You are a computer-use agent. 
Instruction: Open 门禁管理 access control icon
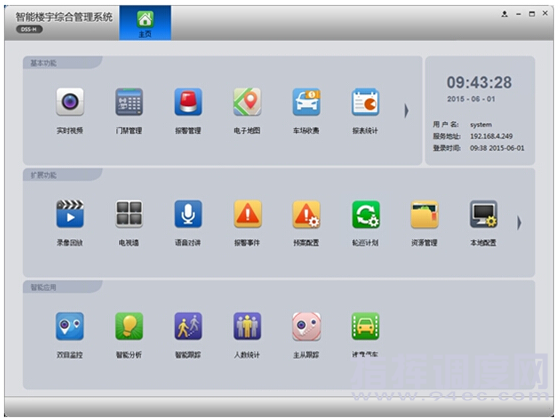tap(129, 102)
